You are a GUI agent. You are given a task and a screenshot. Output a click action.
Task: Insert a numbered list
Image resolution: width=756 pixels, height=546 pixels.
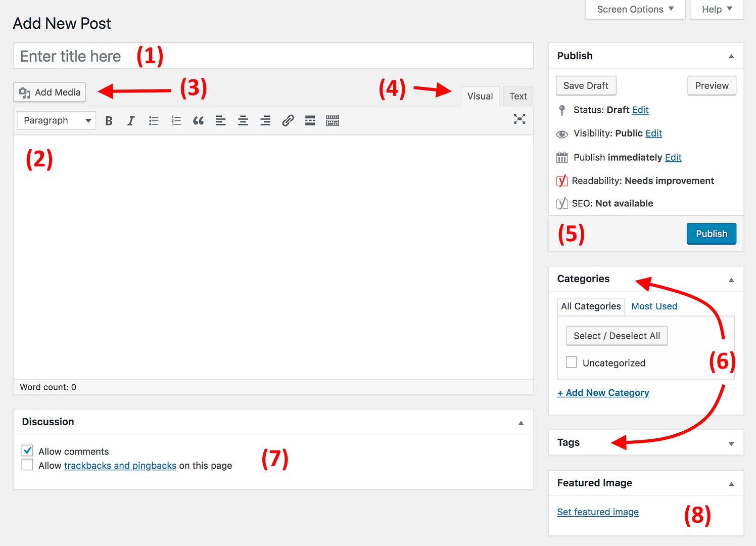click(x=176, y=120)
